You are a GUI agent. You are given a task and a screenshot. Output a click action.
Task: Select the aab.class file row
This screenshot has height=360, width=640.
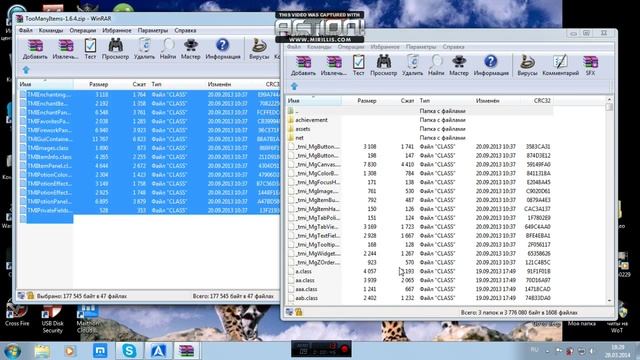pos(420,298)
